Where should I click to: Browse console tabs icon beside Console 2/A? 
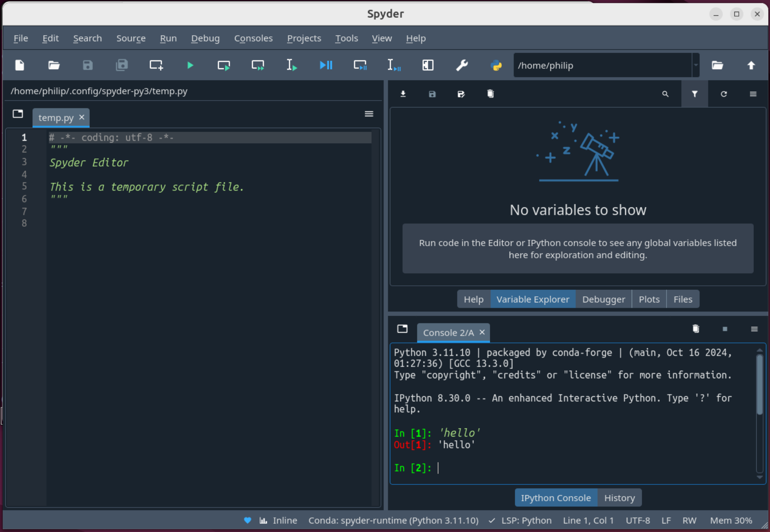pos(402,329)
